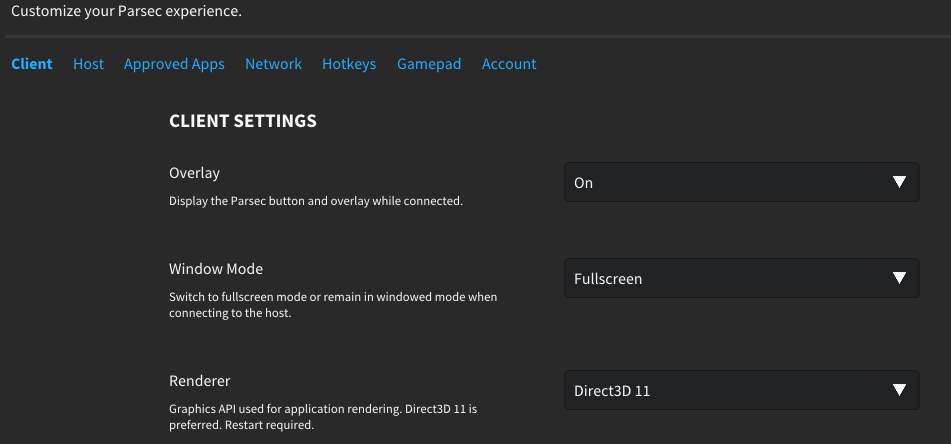Open the Overlay dropdown set to On
Image resolution: width=951 pixels, height=444 pixels.
742,182
